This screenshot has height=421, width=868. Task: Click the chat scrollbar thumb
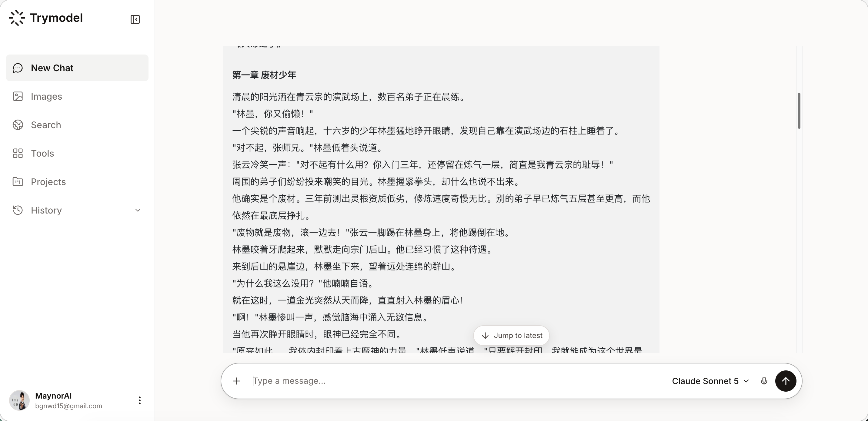click(x=799, y=111)
